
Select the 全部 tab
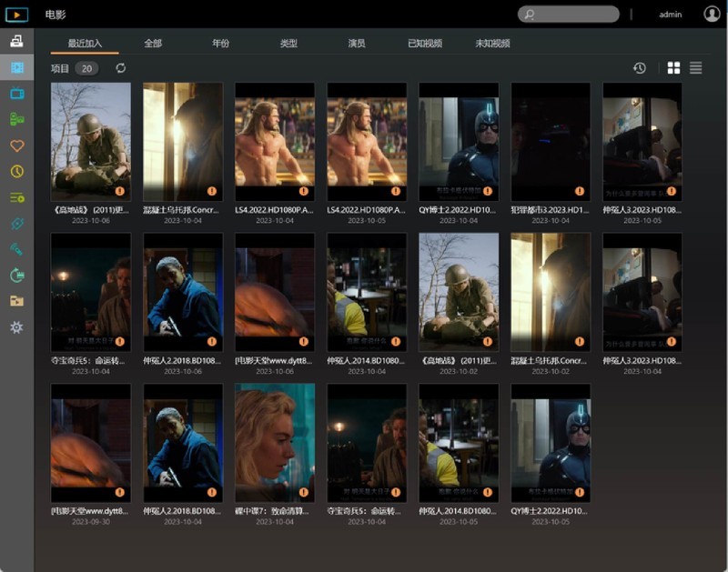(153, 43)
